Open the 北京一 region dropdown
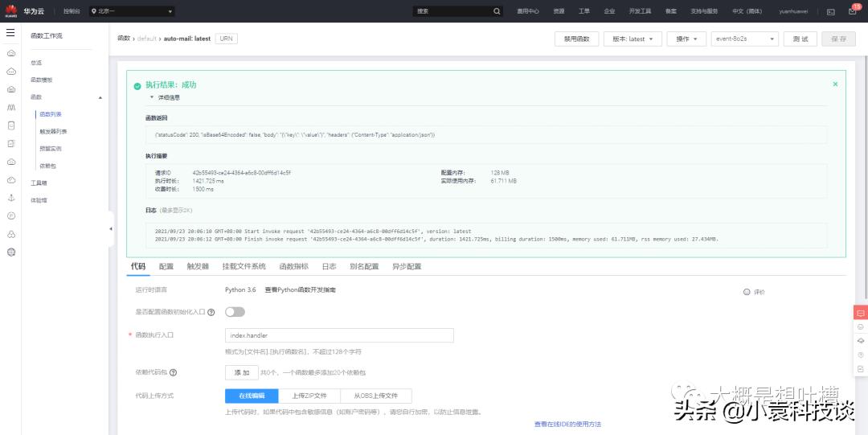The image size is (868, 435). (x=132, y=11)
